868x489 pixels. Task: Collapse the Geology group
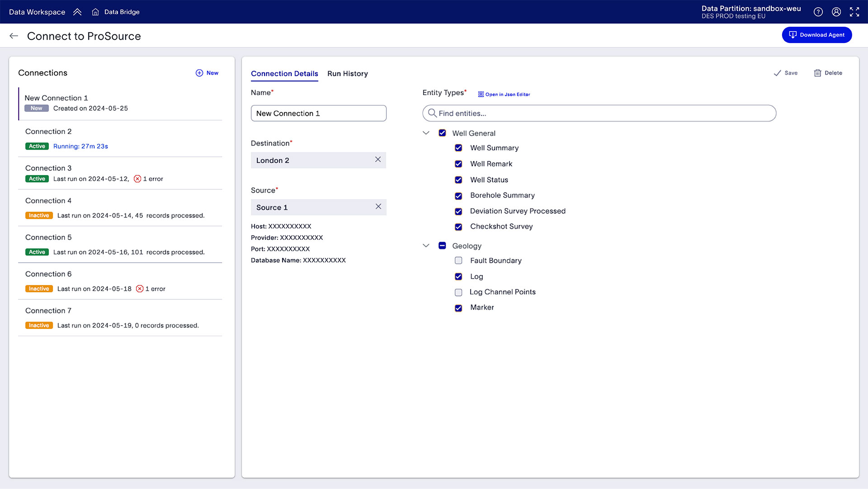pyautogui.click(x=426, y=246)
